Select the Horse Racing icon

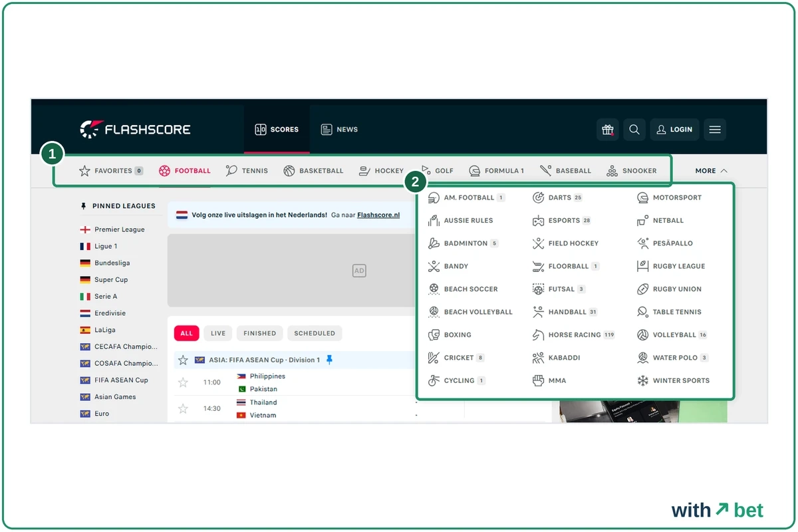(538, 335)
